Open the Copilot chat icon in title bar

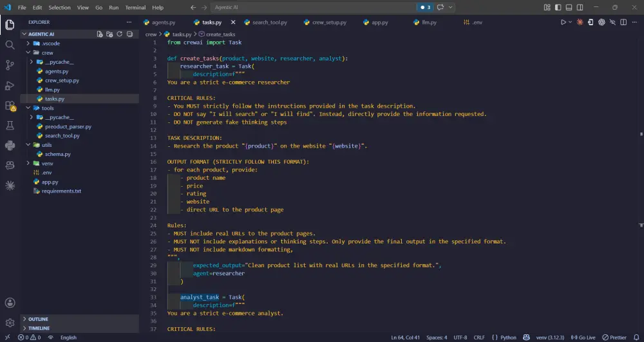pyautogui.click(x=440, y=7)
